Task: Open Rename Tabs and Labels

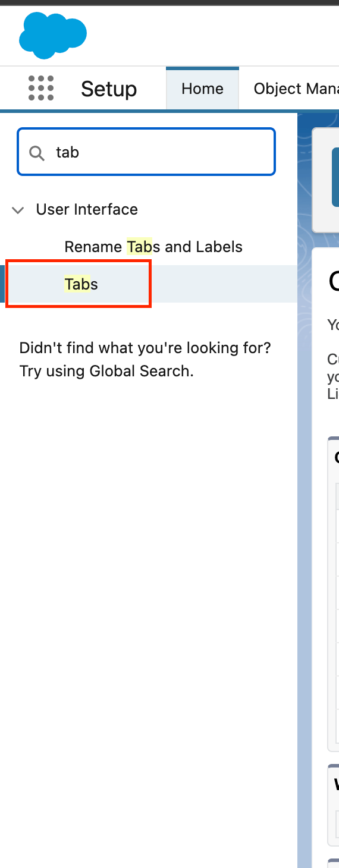Action: (153, 247)
